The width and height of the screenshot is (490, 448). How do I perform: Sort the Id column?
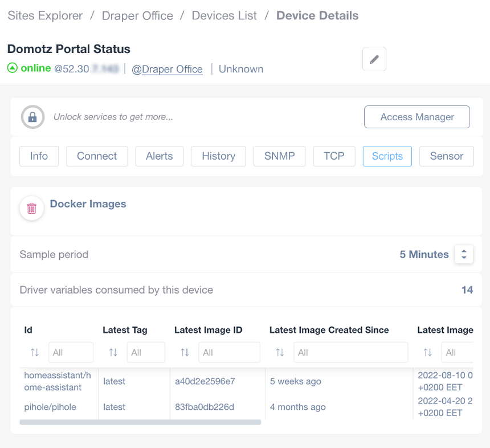point(35,352)
